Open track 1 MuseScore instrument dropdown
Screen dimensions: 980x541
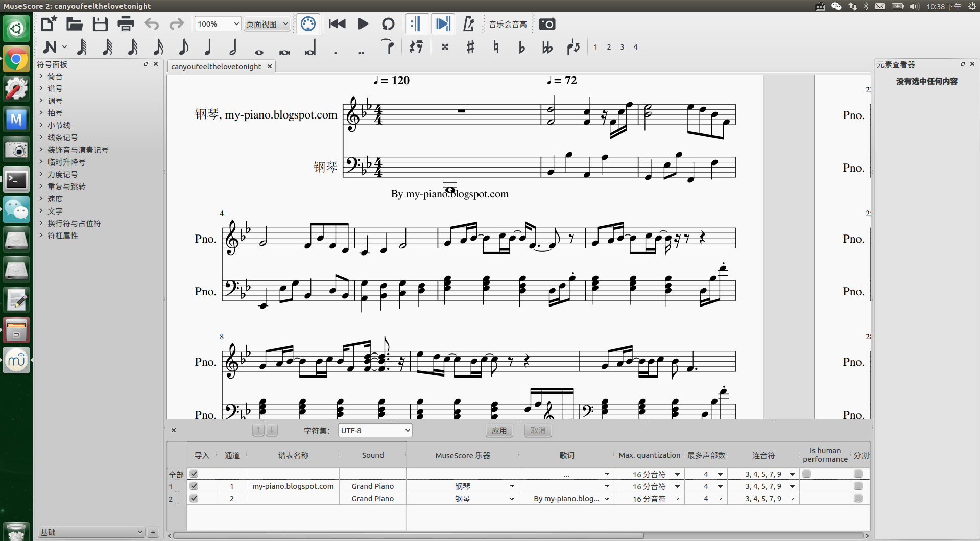512,486
